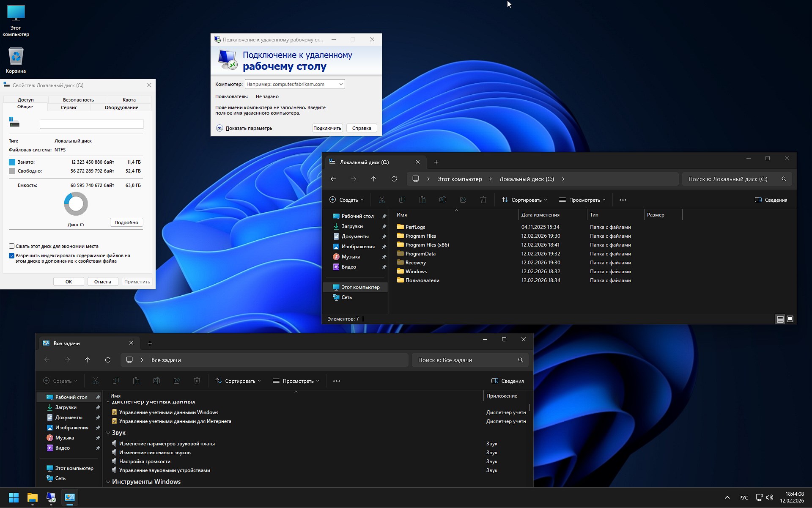Switch to the Сервис tab in disk properties
Image resolution: width=812 pixels, height=508 pixels.
pyautogui.click(x=69, y=107)
